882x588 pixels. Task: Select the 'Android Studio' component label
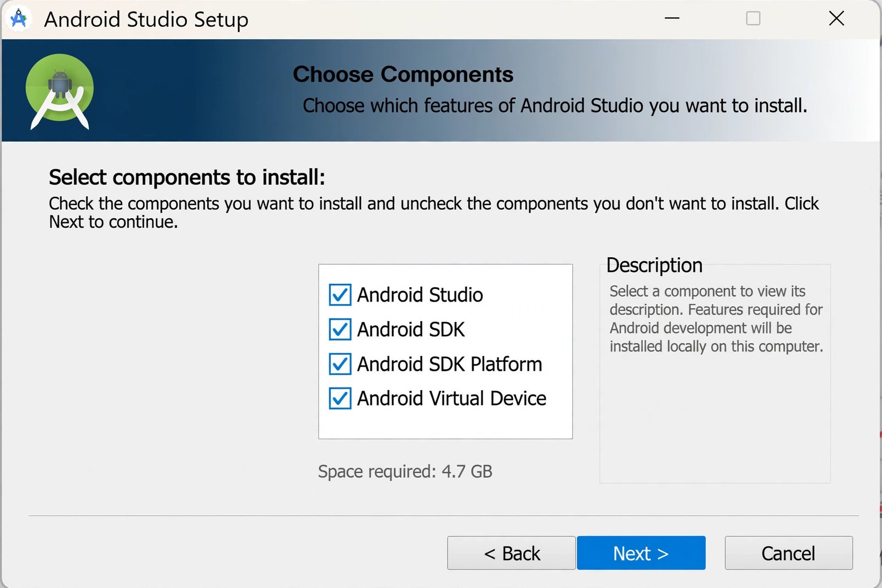420,295
